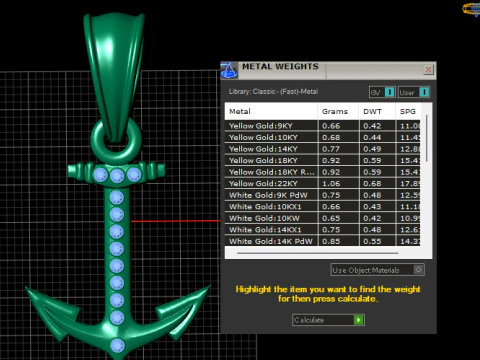Click DWT value 0.55 for 14K PdW
Viewport: 480px width, 360px height.
[372, 241]
